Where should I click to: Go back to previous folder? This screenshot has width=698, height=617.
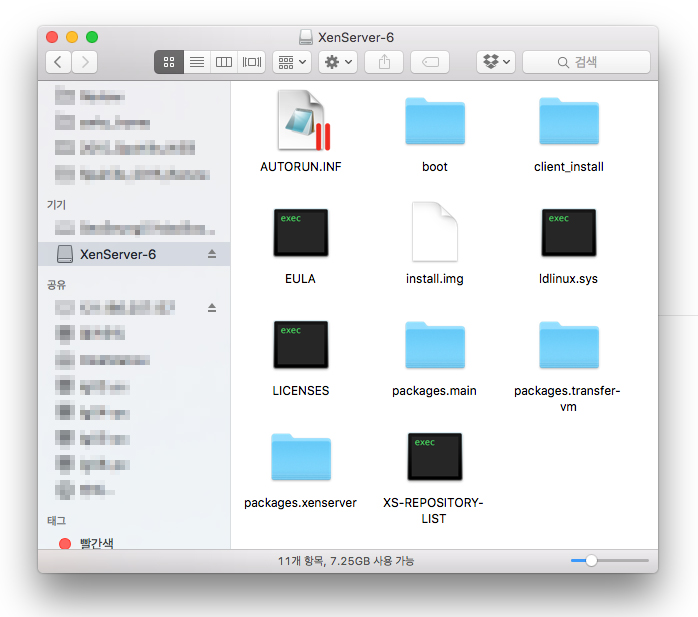(x=58, y=62)
